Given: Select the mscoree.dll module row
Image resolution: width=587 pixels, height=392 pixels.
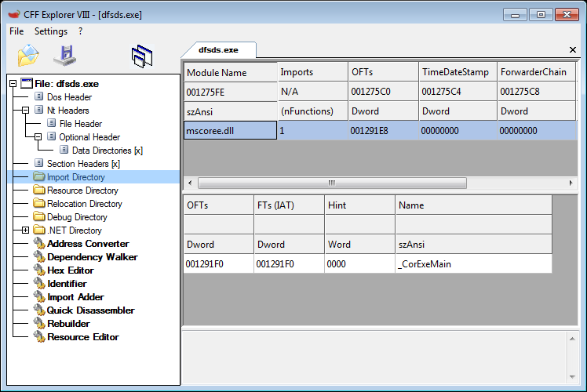Looking at the screenshot, I should click(381, 131).
